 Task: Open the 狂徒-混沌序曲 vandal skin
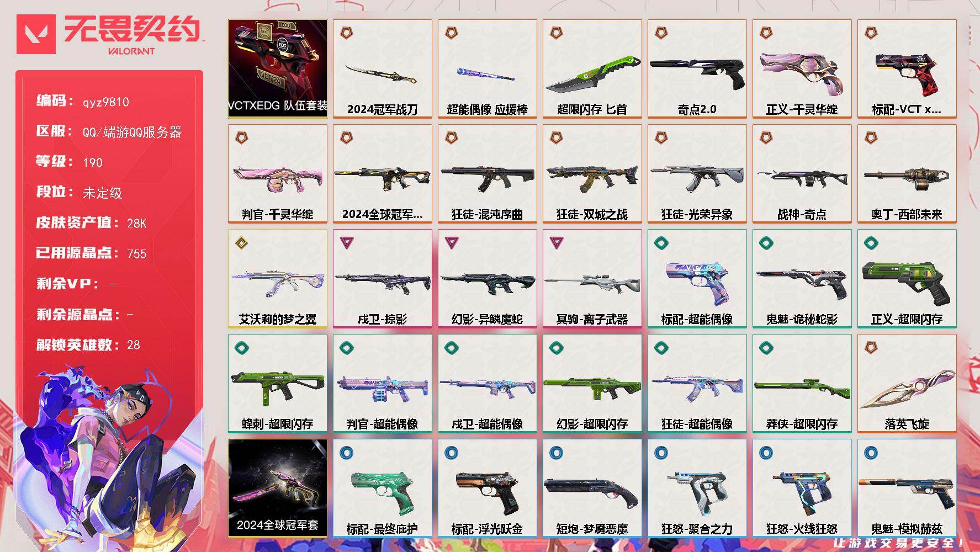488,173
